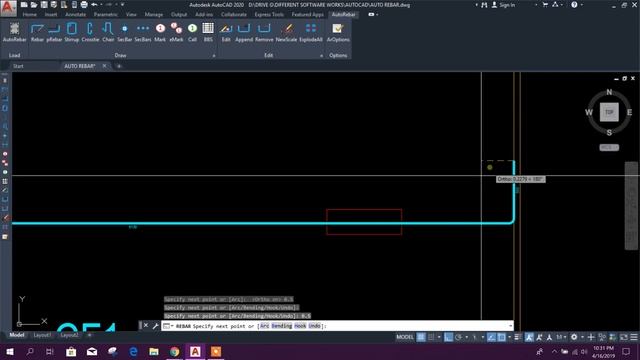Screen dimensions: 640x360
Task: Toggle the drawing grid display
Action: click(x=421, y=337)
